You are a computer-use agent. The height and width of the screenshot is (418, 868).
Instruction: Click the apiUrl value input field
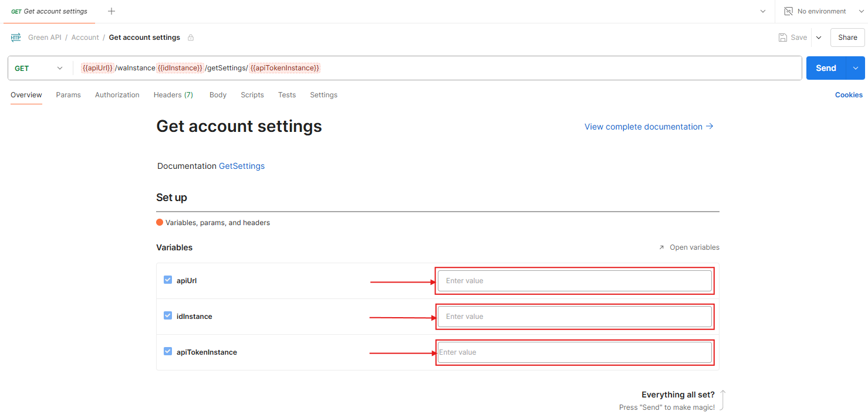(x=575, y=281)
